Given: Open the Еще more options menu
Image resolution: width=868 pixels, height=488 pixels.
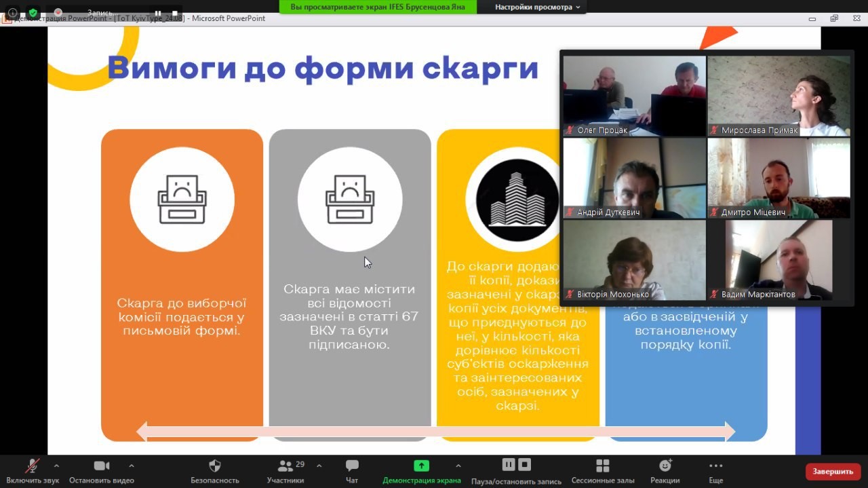Looking at the screenshot, I should tap(715, 466).
